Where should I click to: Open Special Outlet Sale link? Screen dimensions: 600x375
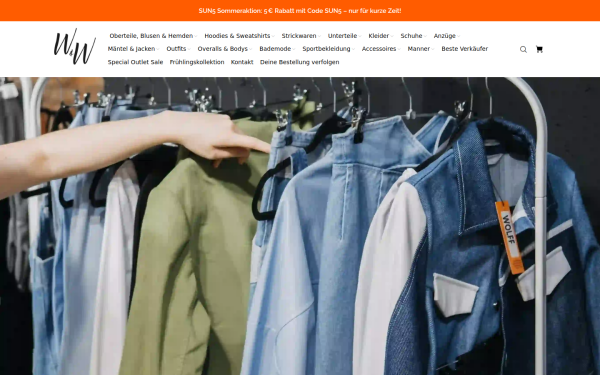pyautogui.click(x=135, y=62)
